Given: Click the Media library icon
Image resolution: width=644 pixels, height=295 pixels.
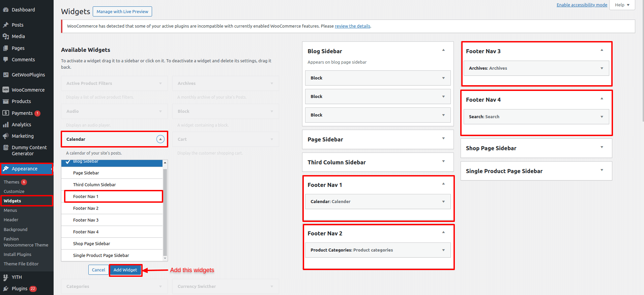Looking at the screenshot, I should [x=6, y=36].
